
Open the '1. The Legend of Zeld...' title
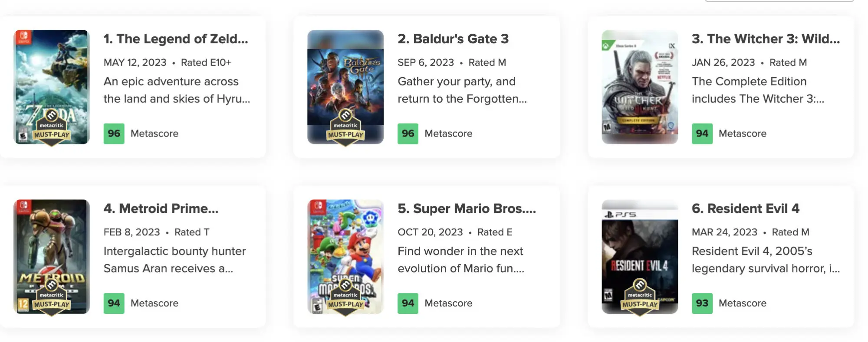(x=176, y=39)
